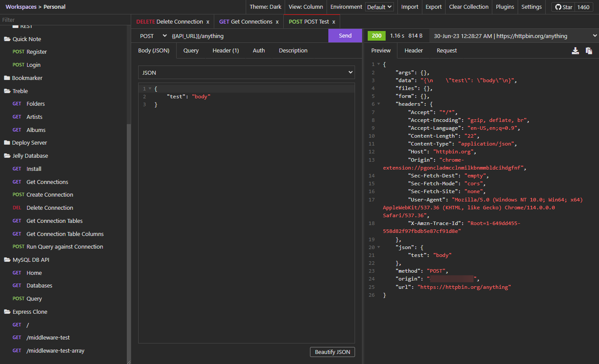599x364 pixels.
Task: Close the Delete Connection tab
Action: (208, 22)
